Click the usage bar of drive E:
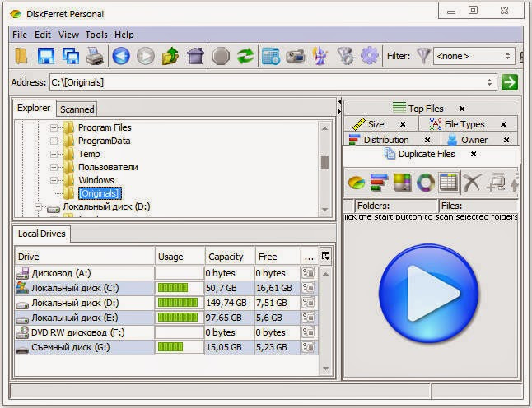The height and width of the screenshot is (408, 532). 178,318
